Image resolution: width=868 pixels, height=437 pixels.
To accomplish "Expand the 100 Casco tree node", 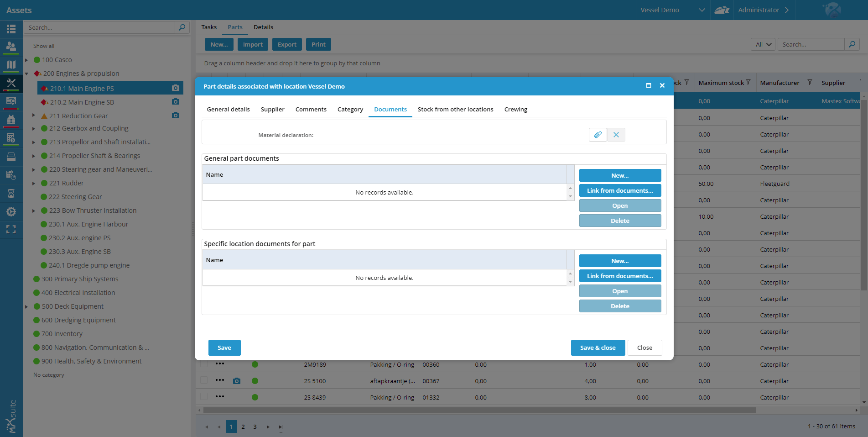I will (26, 60).
